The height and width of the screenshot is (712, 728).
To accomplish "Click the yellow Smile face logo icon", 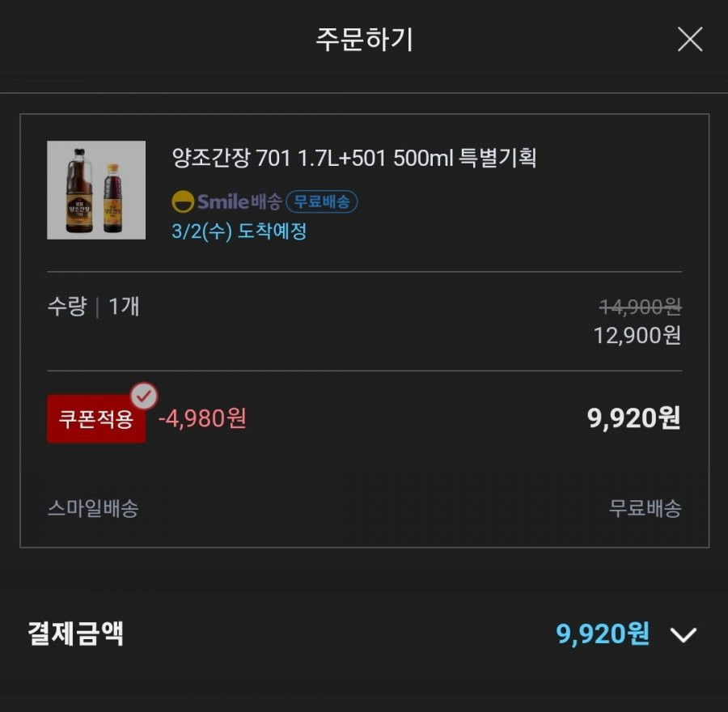I will coord(183,201).
